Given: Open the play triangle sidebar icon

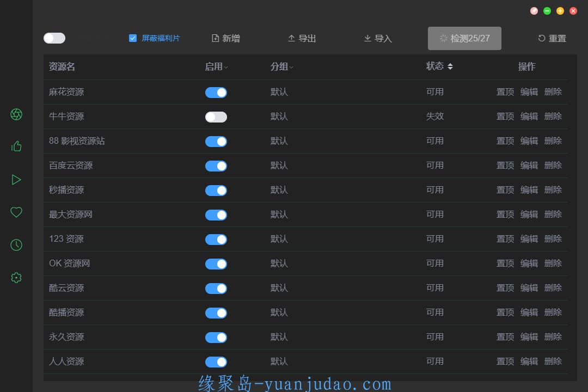Looking at the screenshot, I should [16, 180].
